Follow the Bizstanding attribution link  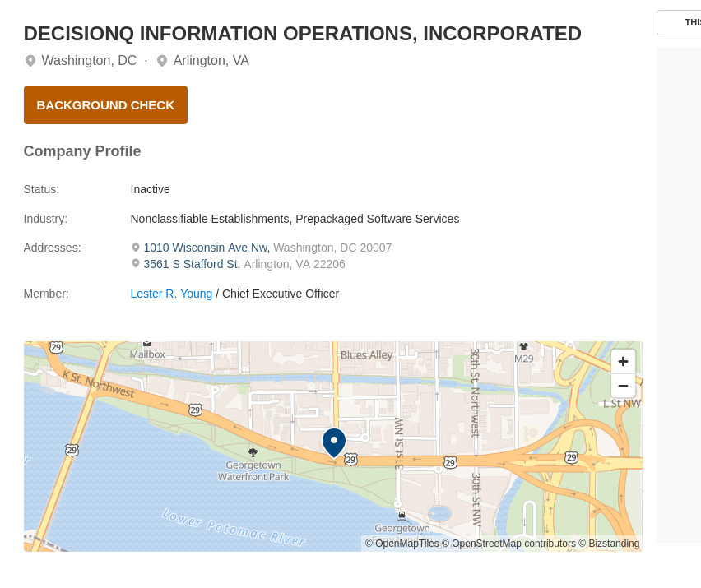tap(609, 544)
